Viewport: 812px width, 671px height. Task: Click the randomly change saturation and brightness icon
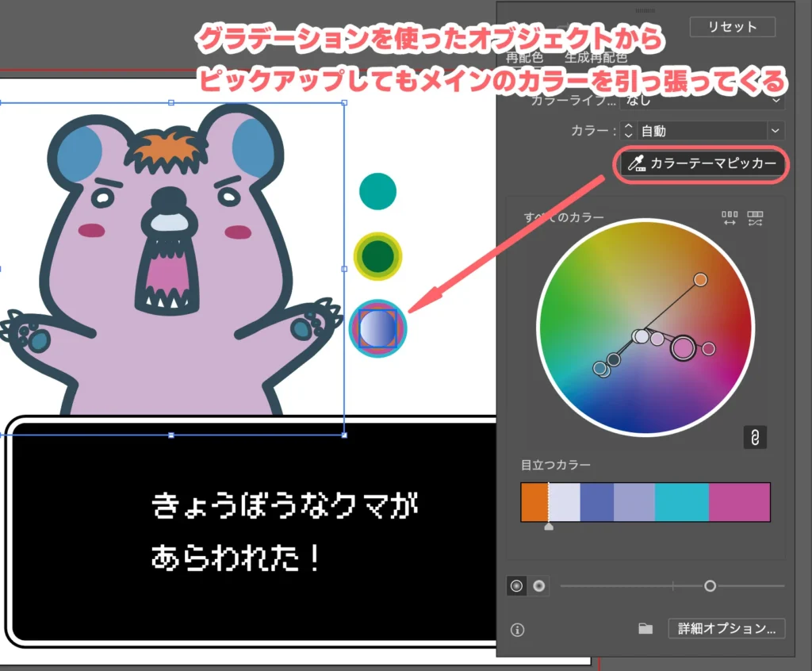point(755,218)
